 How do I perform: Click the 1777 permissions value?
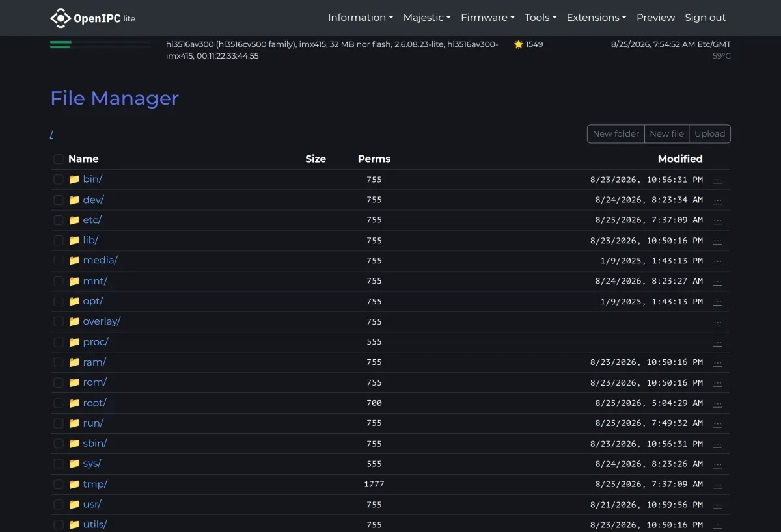pyautogui.click(x=374, y=484)
